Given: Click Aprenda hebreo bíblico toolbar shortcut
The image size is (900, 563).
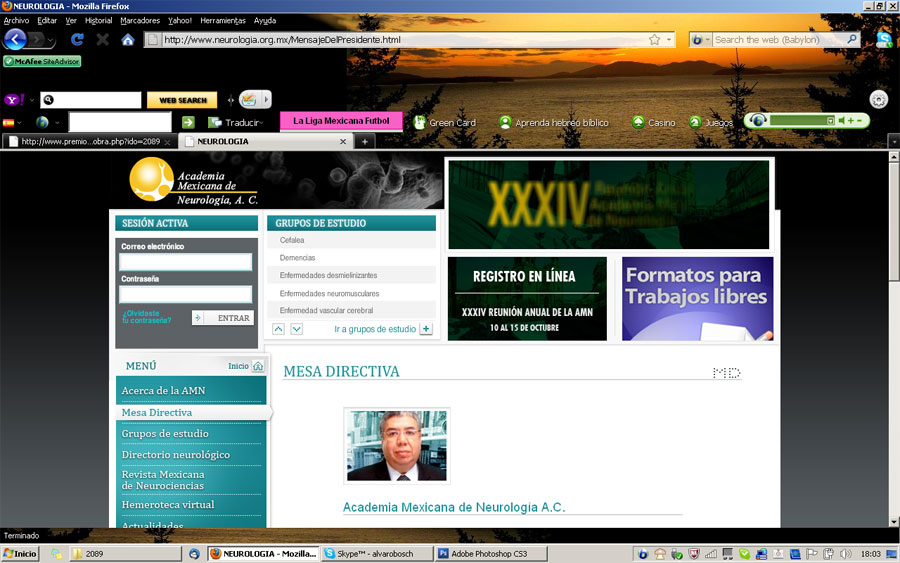Looking at the screenshot, I should tap(554, 122).
